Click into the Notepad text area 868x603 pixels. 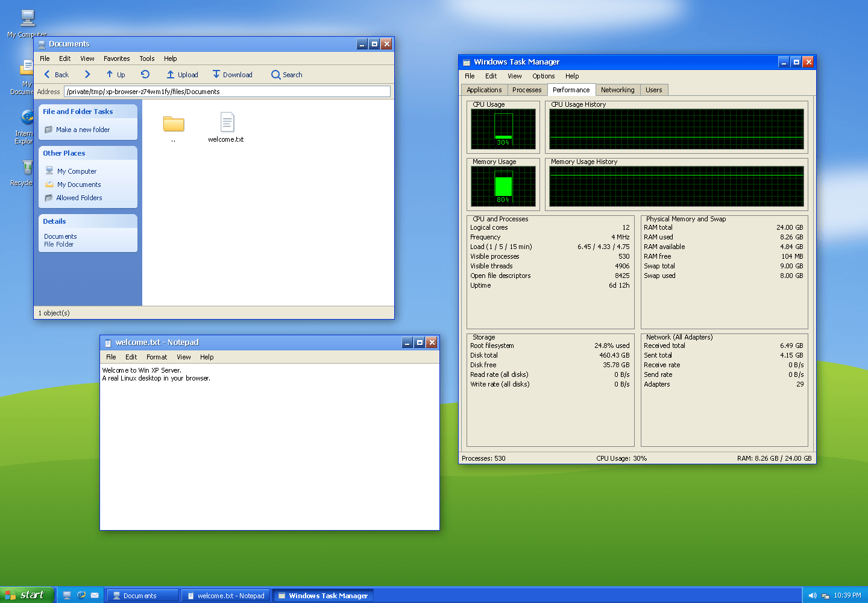[269, 447]
